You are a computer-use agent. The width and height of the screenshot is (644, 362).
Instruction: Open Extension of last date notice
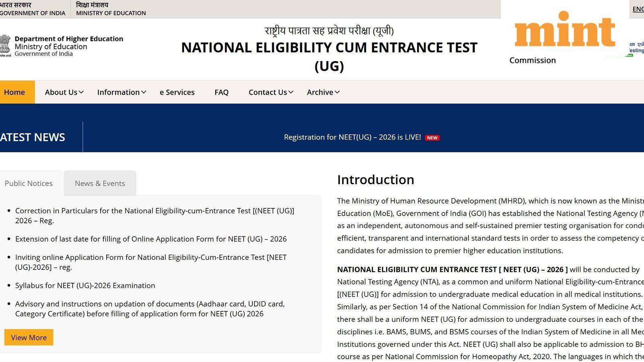coord(151,239)
